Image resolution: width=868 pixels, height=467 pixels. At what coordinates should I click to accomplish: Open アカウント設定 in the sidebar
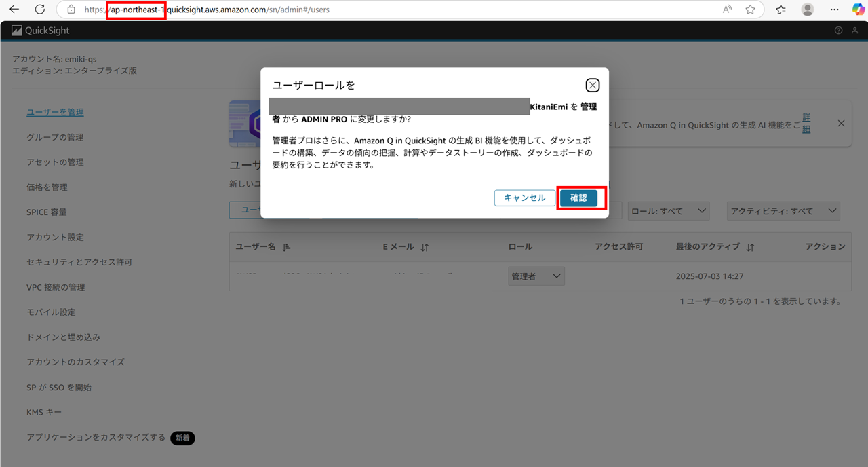pos(55,238)
